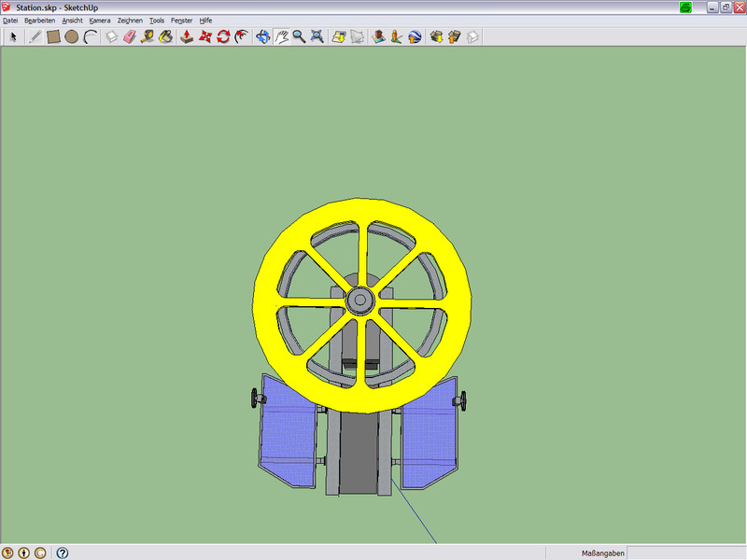Open the Kamera menu
This screenshot has height=560, width=747.
coord(100,21)
